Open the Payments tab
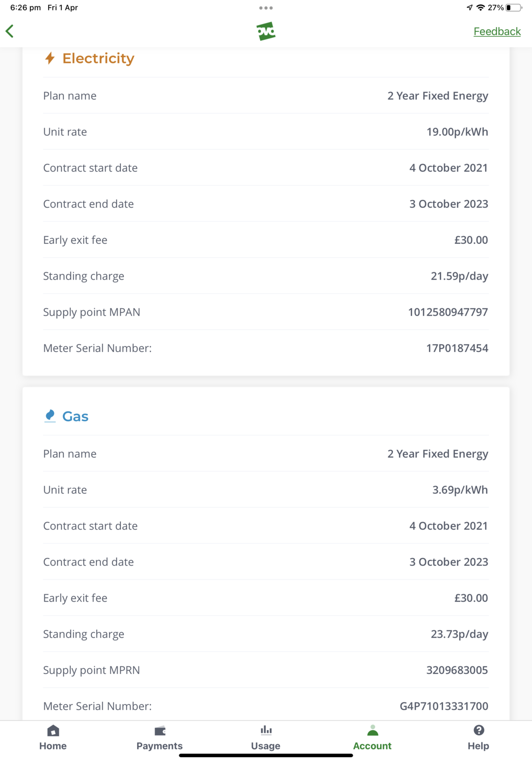Viewport: 532px width, 762px height. 159,737
